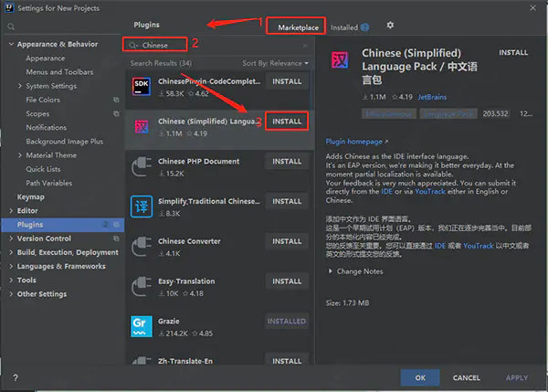This screenshot has width=548, height=392.
Task: Install Easy-Translation plugin
Action: [287, 281]
